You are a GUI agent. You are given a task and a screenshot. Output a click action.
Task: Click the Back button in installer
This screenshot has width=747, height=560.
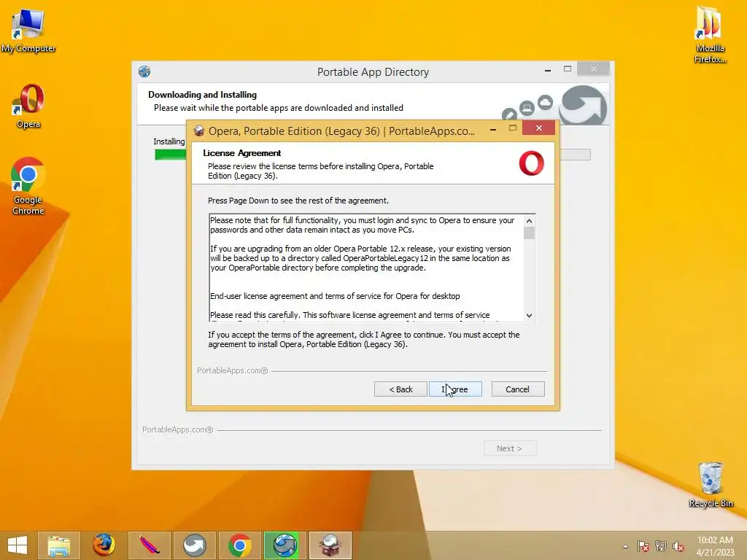(x=400, y=389)
